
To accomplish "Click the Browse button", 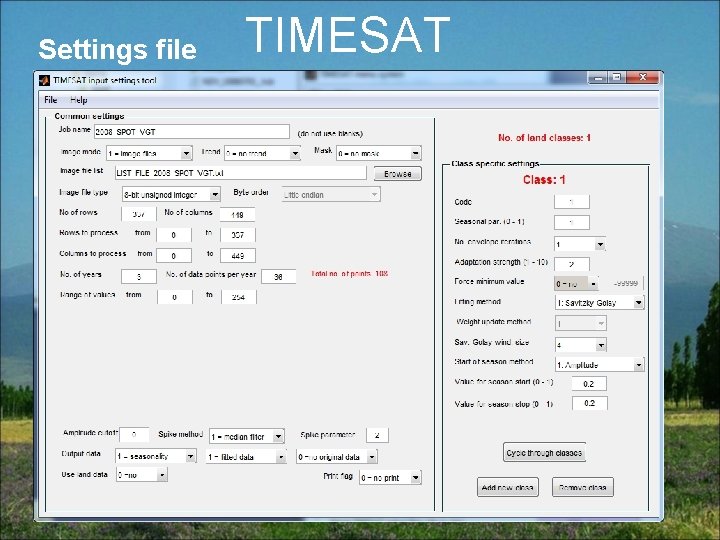I will point(398,174).
